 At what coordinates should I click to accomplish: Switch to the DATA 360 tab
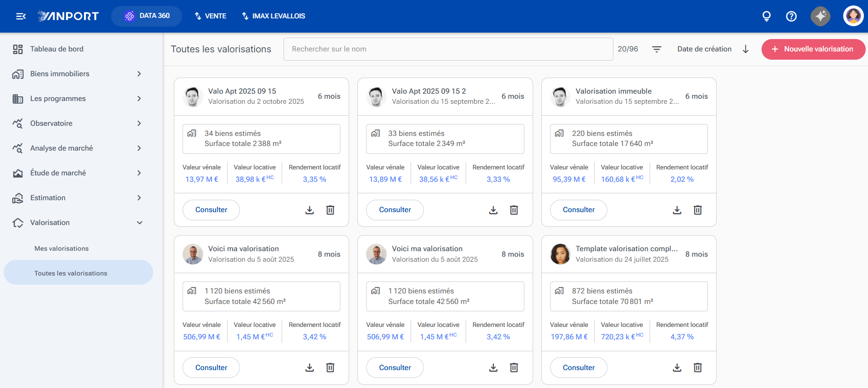[147, 16]
